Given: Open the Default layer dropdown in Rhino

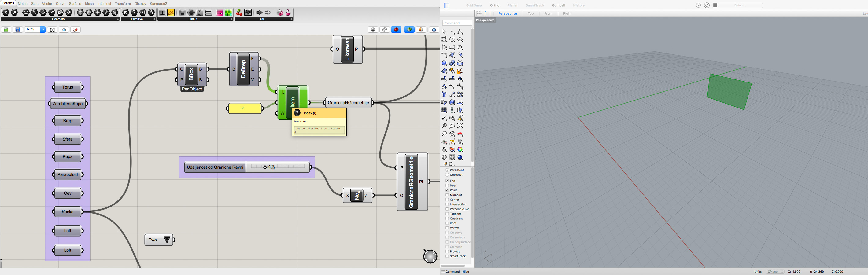Looking at the screenshot, I should pyautogui.click(x=737, y=5).
